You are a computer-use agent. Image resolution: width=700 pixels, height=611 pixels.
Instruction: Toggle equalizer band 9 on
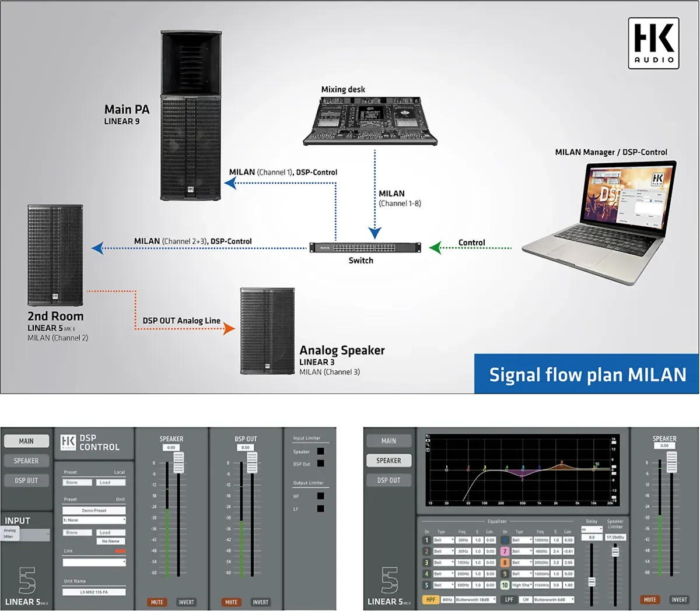[505, 574]
